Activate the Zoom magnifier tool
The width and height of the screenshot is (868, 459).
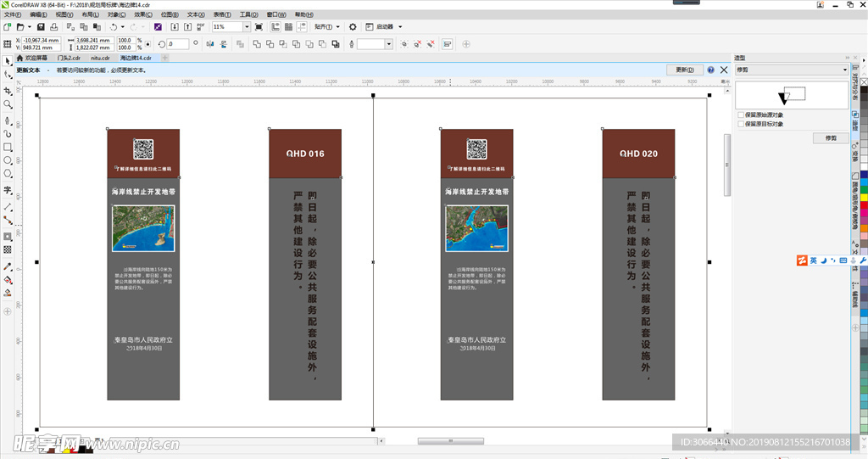pyautogui.click(x=8, y=104)
